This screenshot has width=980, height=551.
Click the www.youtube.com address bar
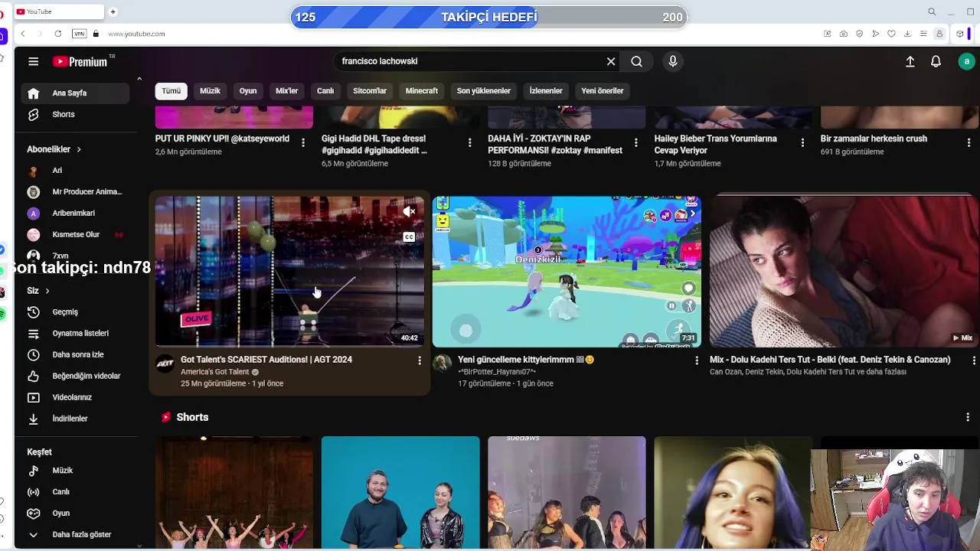(136, 34)
